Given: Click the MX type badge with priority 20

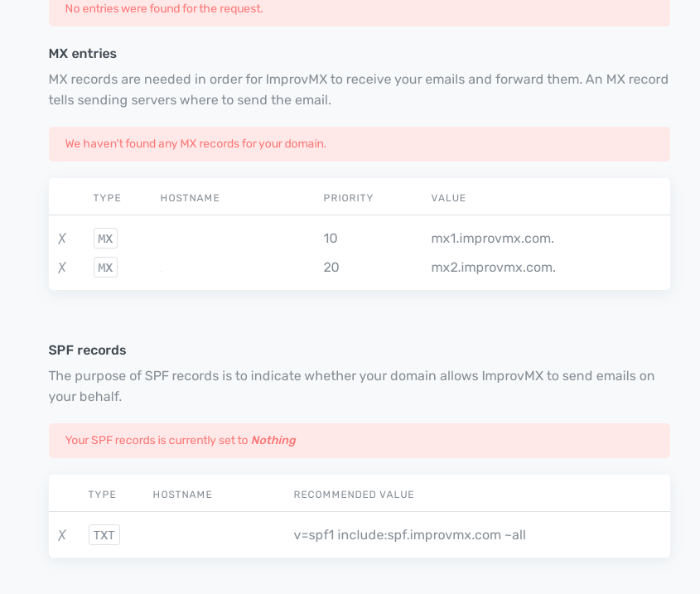Looking at the screenshot, I should pyautogui.click(x=105, y=268).
